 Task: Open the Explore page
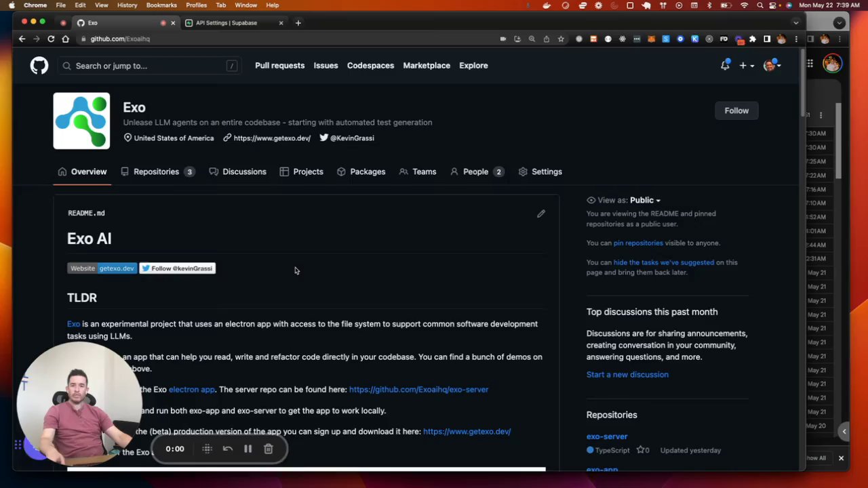pyautogui.click(x=473, y=66)
